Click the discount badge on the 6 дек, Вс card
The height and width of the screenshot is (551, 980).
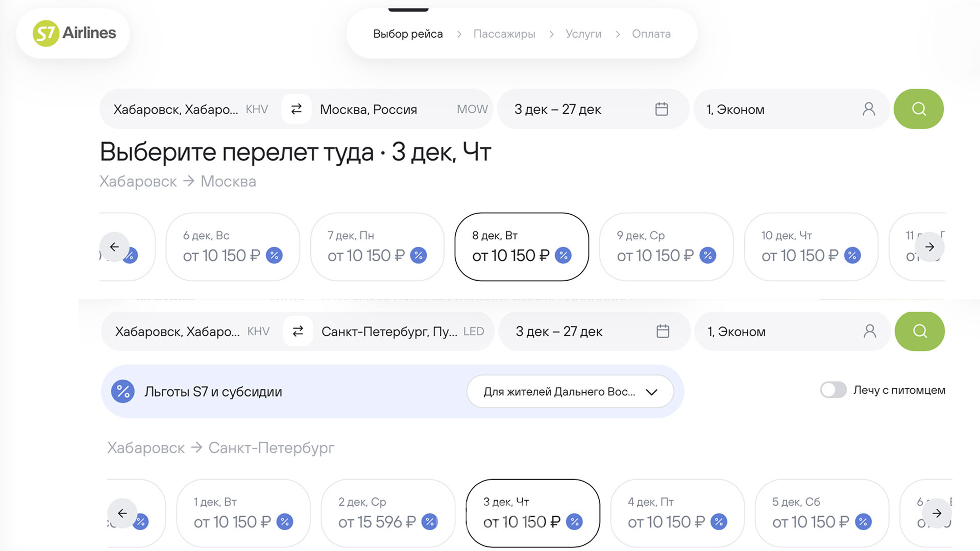tap(274, 255)
